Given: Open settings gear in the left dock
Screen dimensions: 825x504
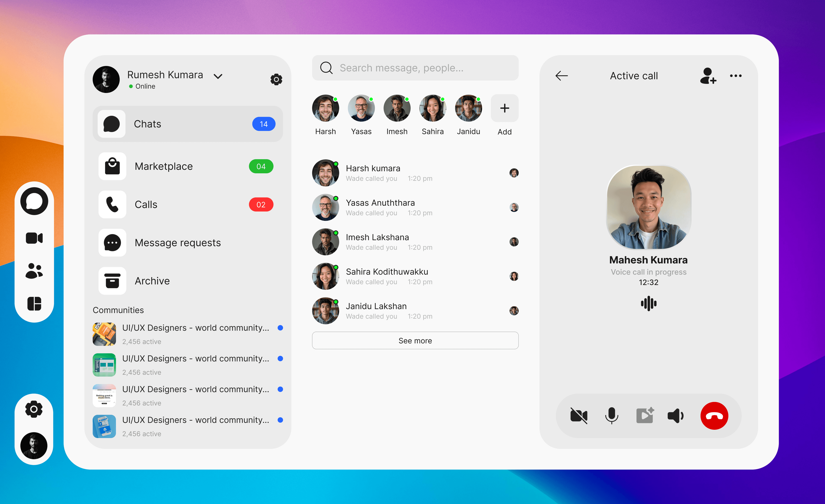Looking at the screenshot, I should 34,409.
